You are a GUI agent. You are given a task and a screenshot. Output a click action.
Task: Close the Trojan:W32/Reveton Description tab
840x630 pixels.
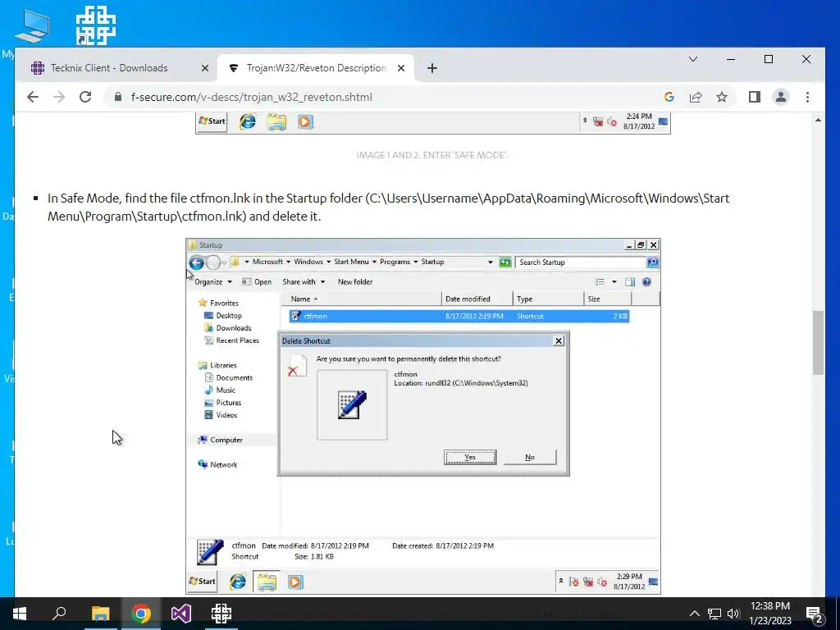[x=400, y=68]
